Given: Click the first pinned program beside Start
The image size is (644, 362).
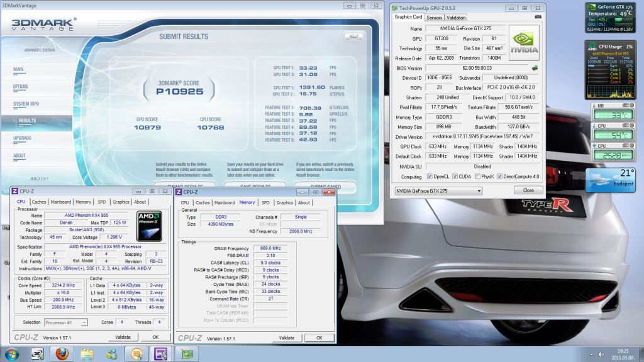Looking at the screenshot, I should pyautogui.click(x=37, y=354).
